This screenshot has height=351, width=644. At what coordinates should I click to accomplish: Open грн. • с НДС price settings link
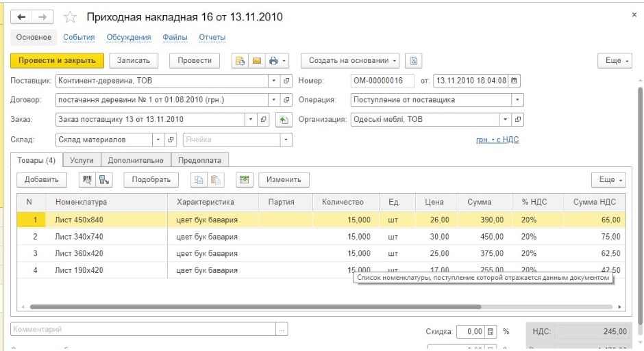click(x=497, y=140)
